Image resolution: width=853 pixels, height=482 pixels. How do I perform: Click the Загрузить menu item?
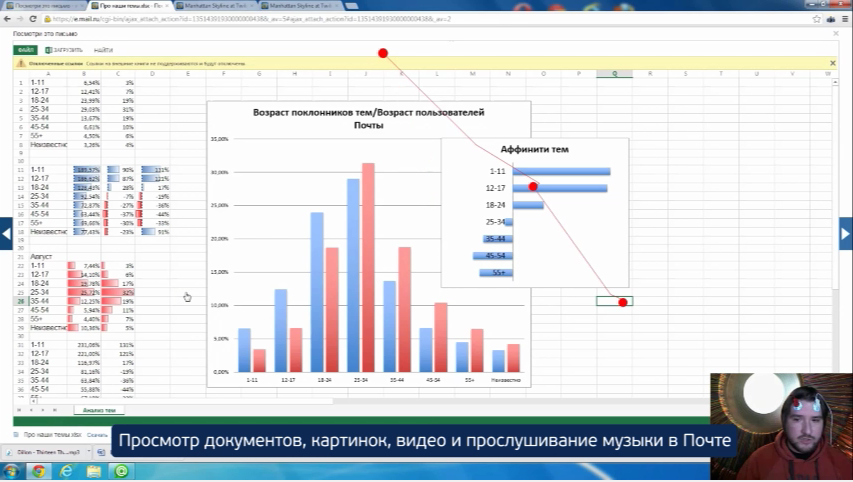coord(64,50)
